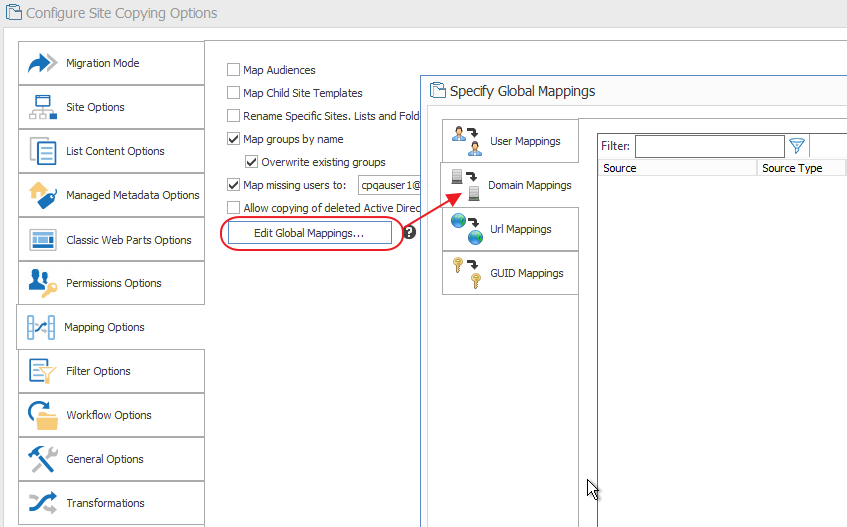
Task: Switch to the Url Mappings tab
Action: click(510, 229)
